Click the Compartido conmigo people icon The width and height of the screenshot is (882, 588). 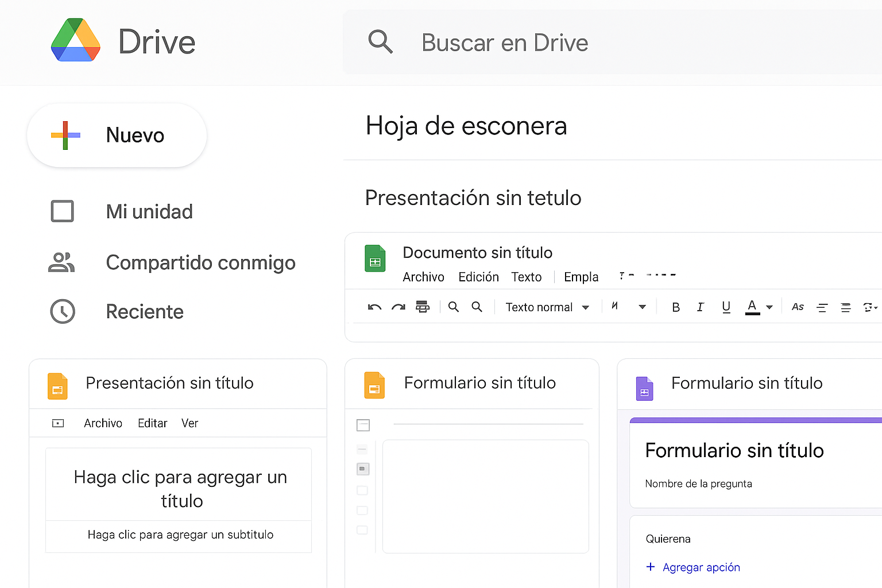pyautogui.click(x=61, y=262)
